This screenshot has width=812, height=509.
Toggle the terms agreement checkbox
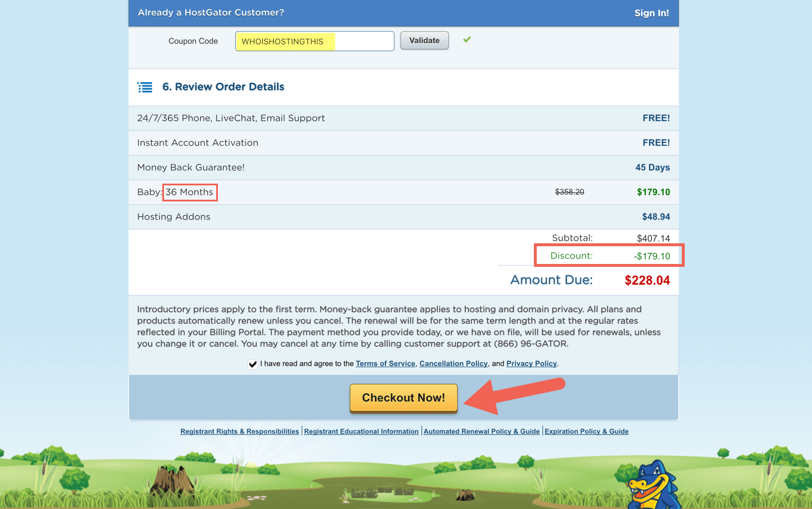tap(253, 364)
